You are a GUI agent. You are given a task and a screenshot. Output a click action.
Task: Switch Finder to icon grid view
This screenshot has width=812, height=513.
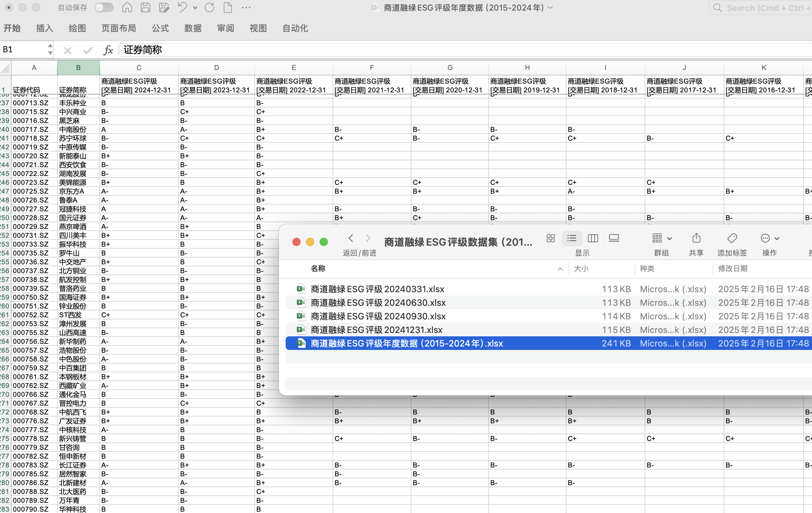click(551, 238)
